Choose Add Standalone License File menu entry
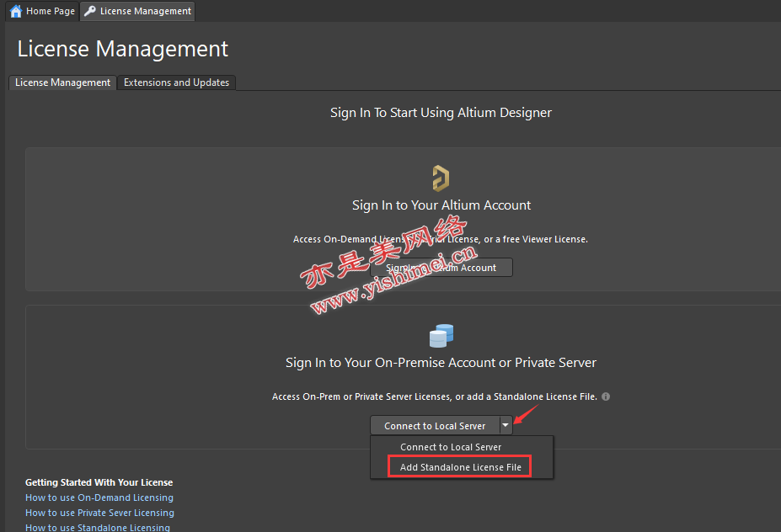The image size is (781, 532). coord(460,467)
